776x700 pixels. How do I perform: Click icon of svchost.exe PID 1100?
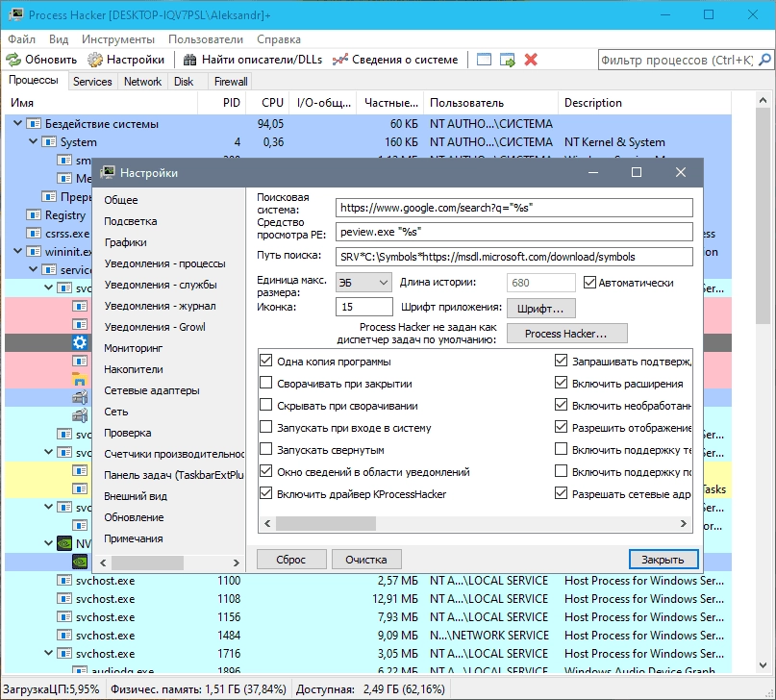pyautogui.click(x=64, y=580)
